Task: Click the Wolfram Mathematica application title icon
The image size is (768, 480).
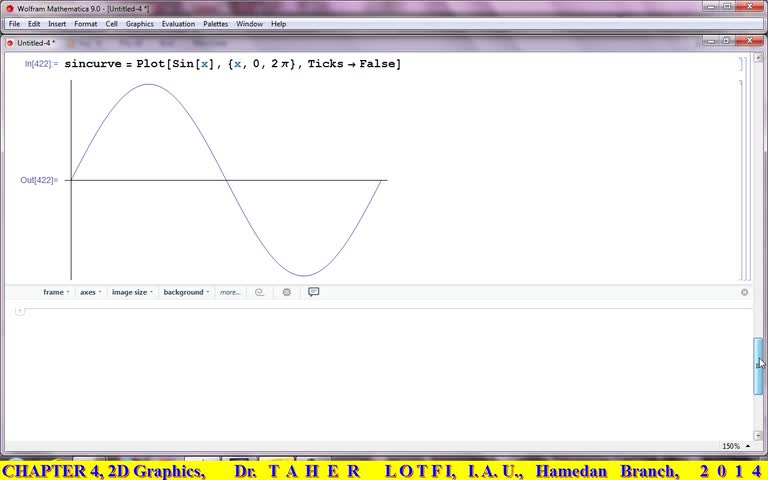Action: [x=9, y=9]
